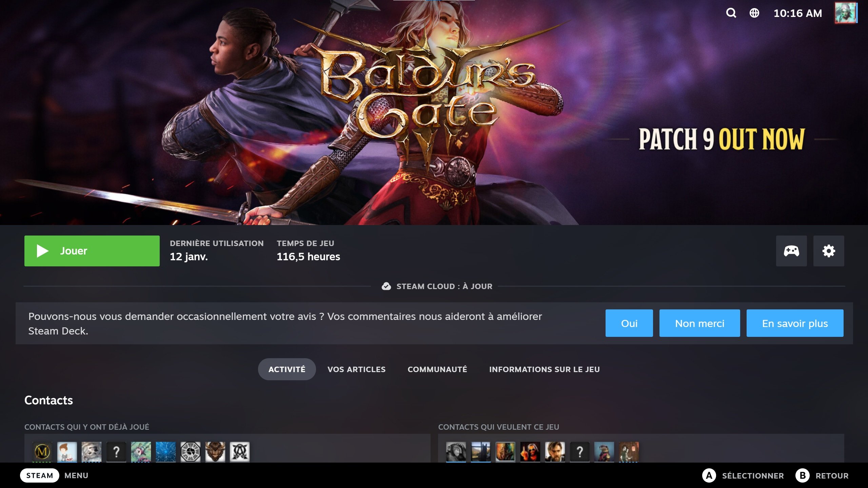Screen dimensions: 868x488
Task: Open question-mark avatar under contacts who played
Action: (x=116, y=452)
